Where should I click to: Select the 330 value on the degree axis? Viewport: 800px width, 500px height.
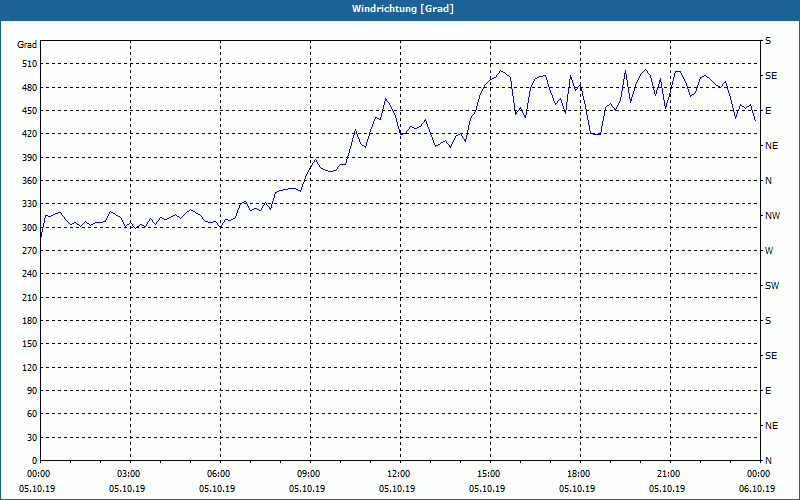point(30,204)
